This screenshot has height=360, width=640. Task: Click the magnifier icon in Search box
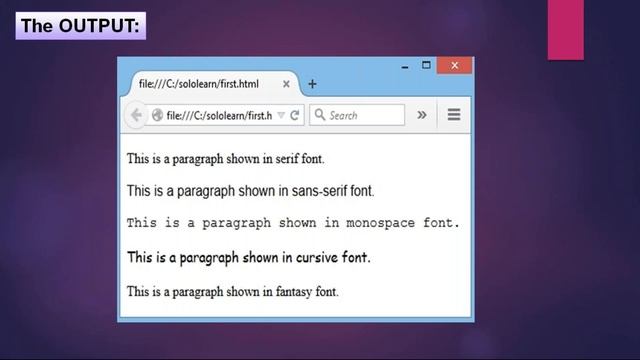pos(320,115)
